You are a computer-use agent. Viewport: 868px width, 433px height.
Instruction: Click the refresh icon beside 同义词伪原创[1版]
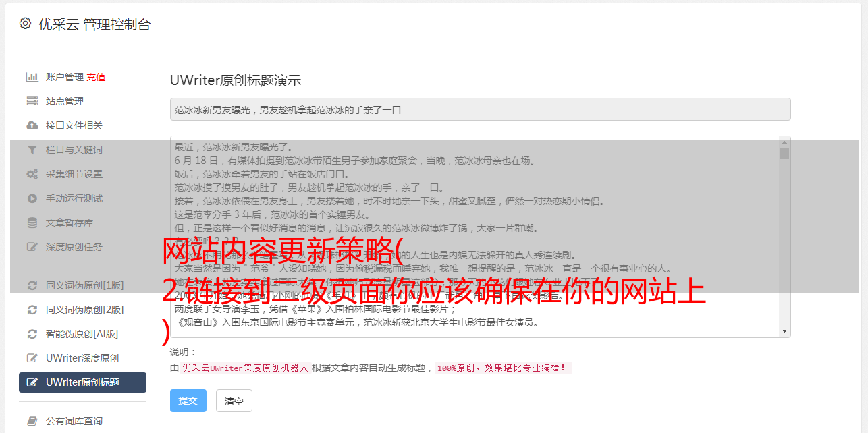32,285
